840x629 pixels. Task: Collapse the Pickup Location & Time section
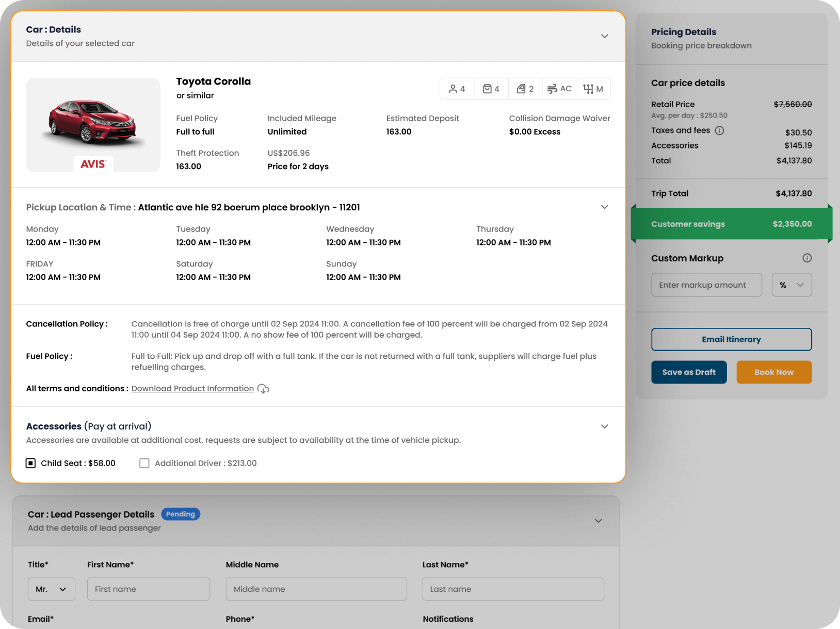[604, 207]
